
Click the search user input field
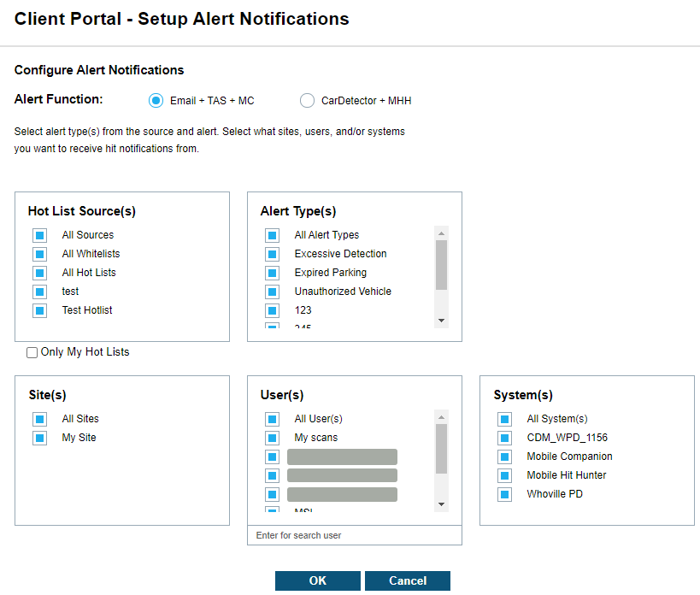click(x=354, y=535)
